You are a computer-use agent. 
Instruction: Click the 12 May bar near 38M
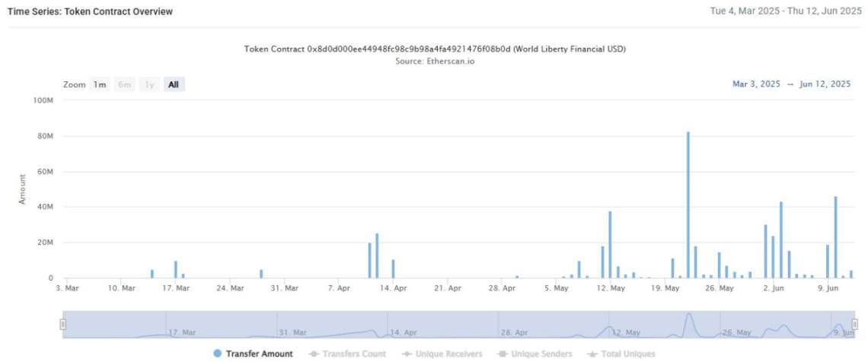tap(610, 245)
